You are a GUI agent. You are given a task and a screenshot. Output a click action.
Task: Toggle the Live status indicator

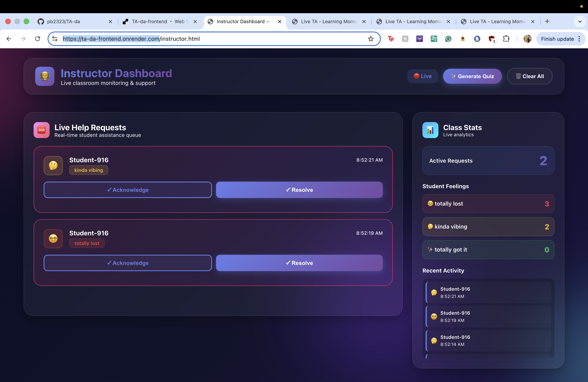pos(422,76)
